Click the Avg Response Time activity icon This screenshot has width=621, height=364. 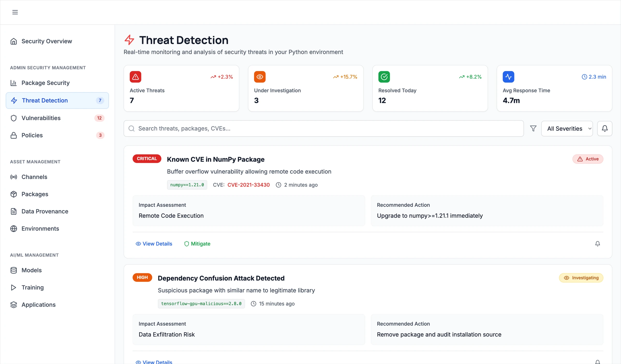(x=508, y=77)
